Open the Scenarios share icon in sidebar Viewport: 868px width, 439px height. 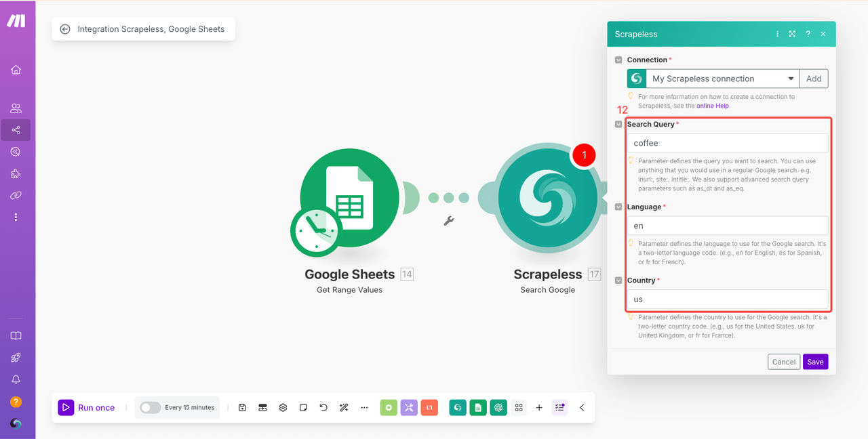[x=16, y=130]
